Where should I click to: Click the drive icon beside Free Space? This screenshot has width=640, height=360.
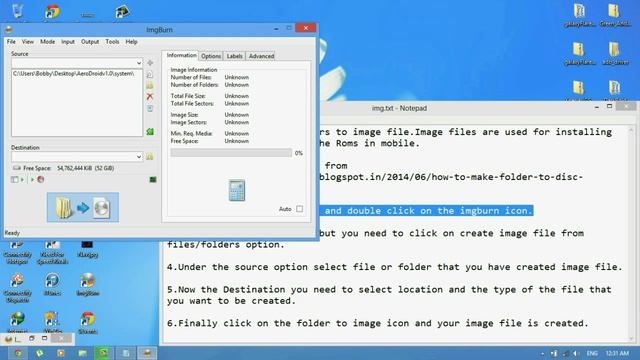tap(16, 168)
